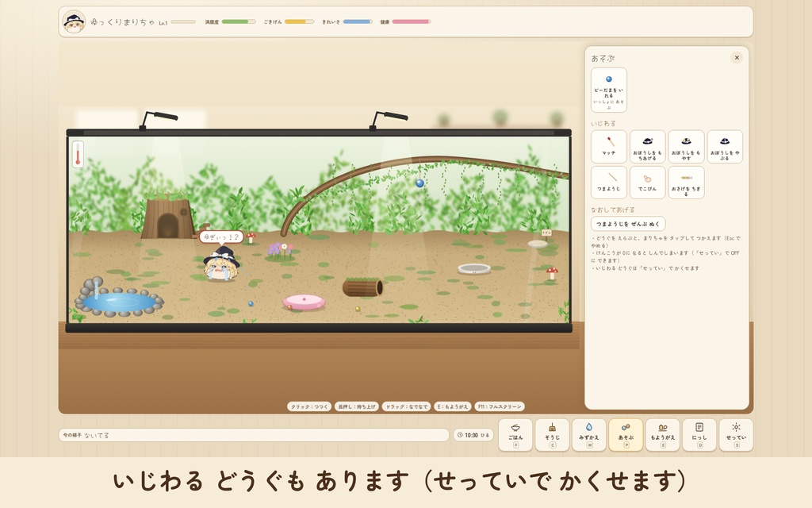Click the F11：フルスクリーン hint chip

click(x=500, y=406)
